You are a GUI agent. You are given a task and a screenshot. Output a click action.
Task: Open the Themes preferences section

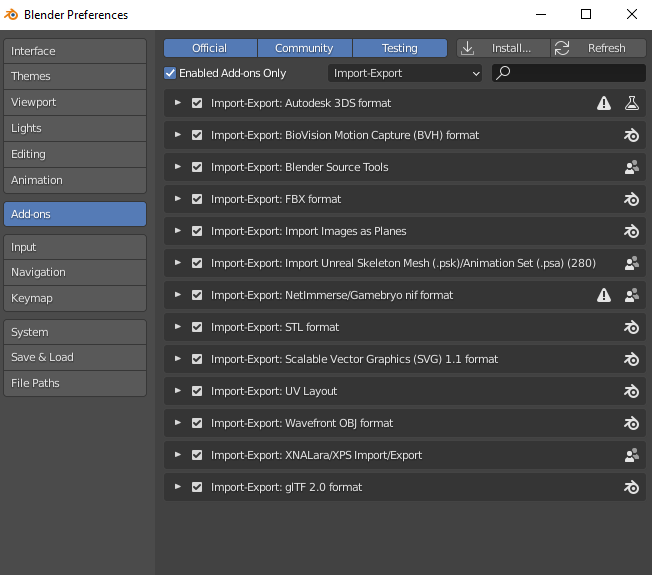[75, 76]
